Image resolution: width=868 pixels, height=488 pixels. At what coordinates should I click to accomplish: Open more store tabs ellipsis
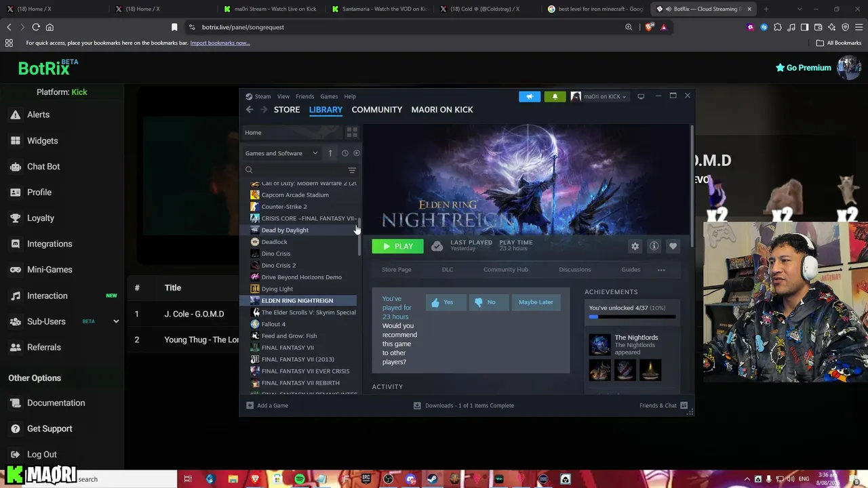click(661, 270)
